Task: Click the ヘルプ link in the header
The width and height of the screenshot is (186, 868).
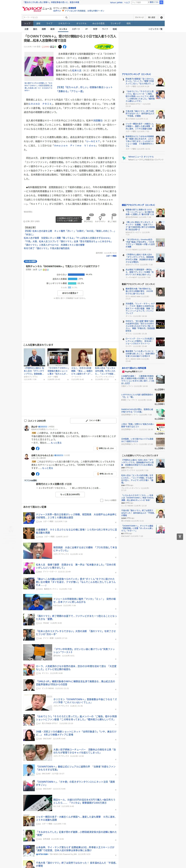Action: coord(127,2)
